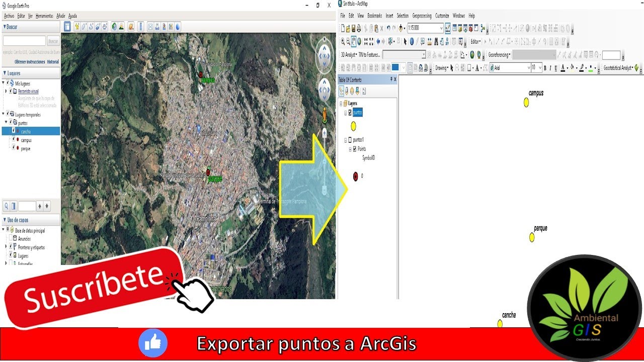Image resolution: width=644 pixels, height=362 pixels.
Task: Zoom to Full Extent globe in ArcMap
Action: 359,41
